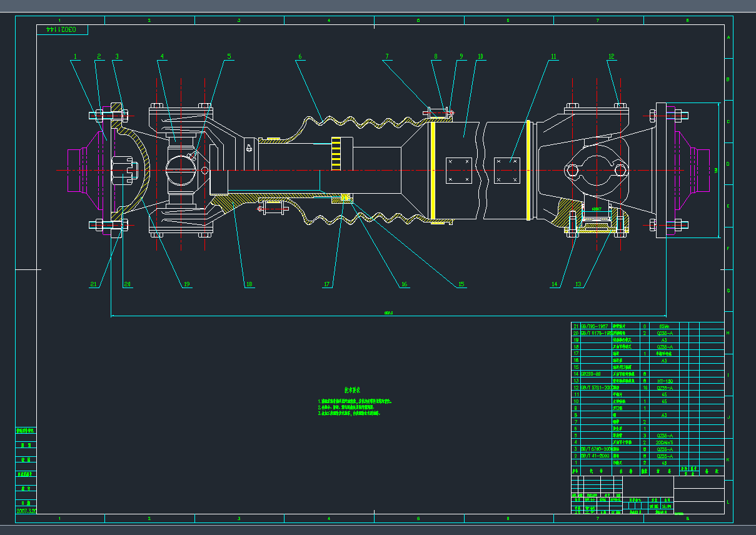Select the 20CrMnTi material cell in row 4
The width and height of the screenshot is (756, 535).
(664, 442)
